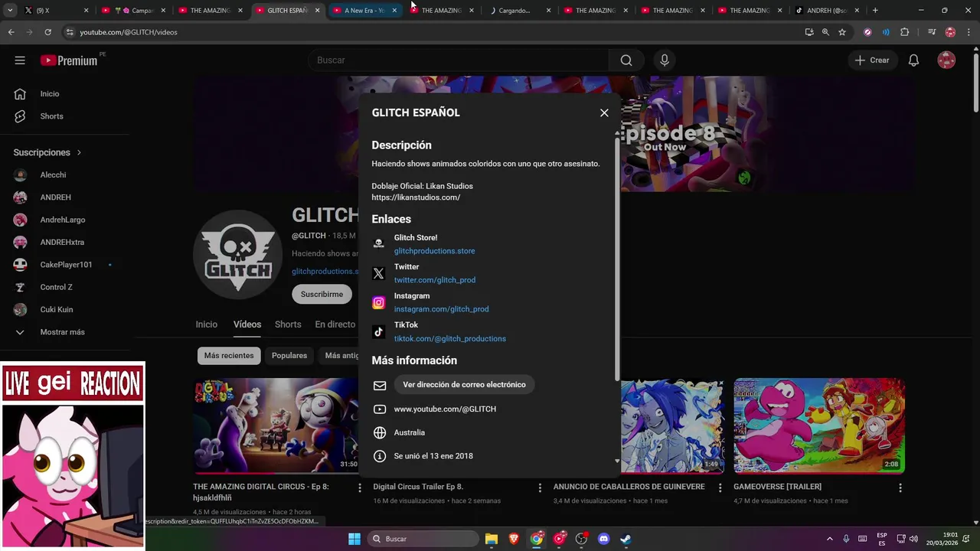Switch to channel Shorts tab
This screenshot has width=980, height=551.
pos(288,324)
